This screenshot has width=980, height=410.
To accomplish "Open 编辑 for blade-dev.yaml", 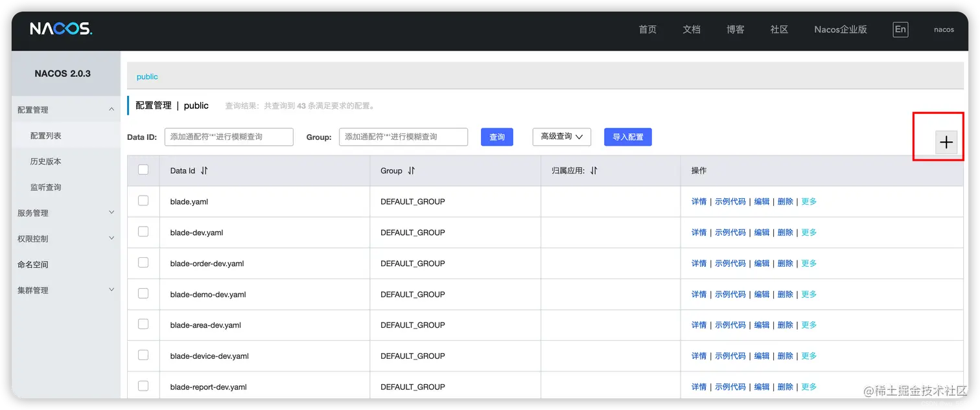I will point(761,232).
